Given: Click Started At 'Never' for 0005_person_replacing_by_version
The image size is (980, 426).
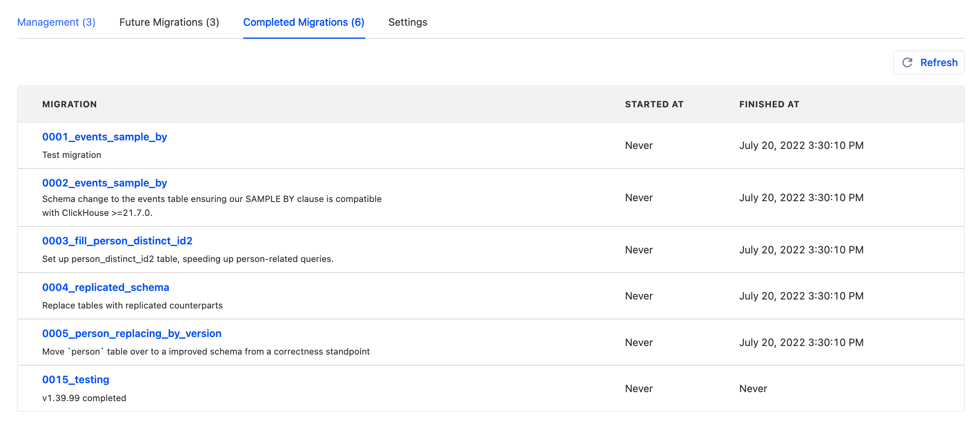Looking at the screenshot, I should tap(639, 342).
